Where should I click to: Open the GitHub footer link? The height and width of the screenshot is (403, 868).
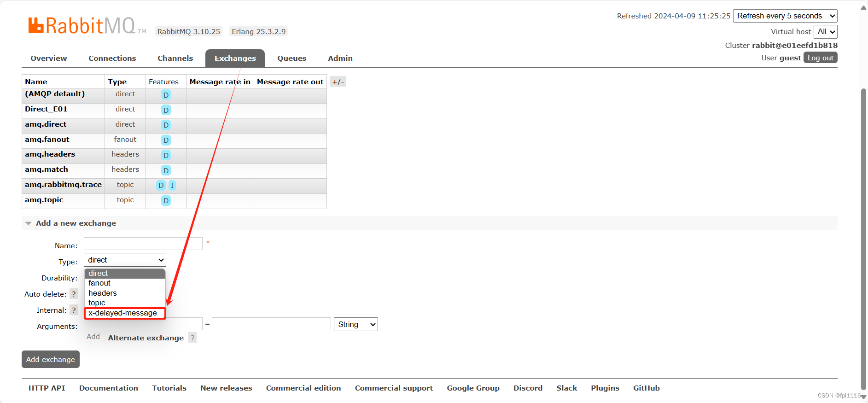coord(647,388)
